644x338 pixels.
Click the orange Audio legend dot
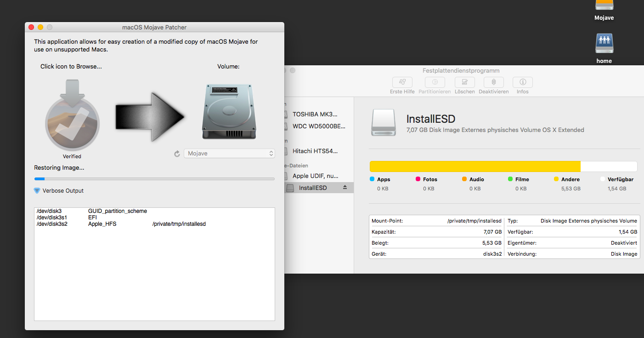click(464, 179)
